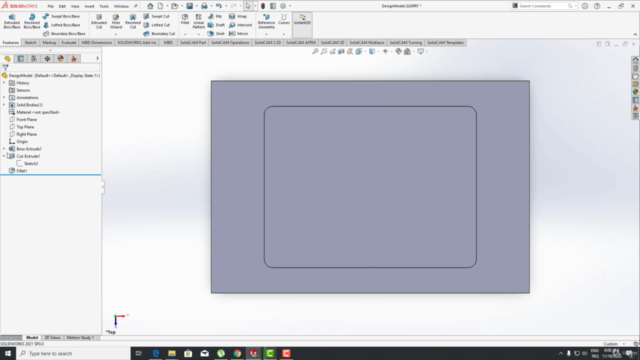Choose Swept Boss/Base feature
Viewport: 640px width, 360px height.
(x=61, y=16)
